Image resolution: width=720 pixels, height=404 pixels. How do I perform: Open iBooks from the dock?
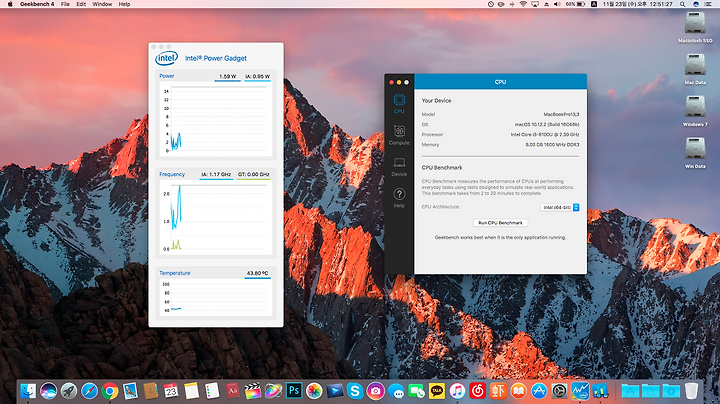pyautogui.click(x=518, y=391)
